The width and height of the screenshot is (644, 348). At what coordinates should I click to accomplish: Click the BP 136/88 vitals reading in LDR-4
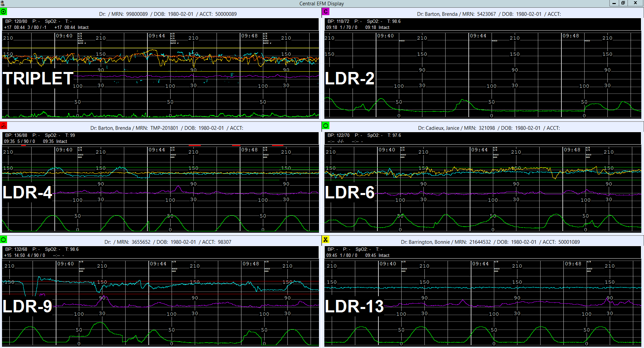[16, 135]
